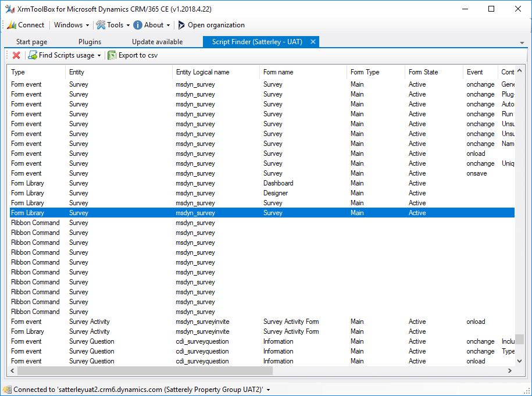Image resolution: width=532 pixels, height=396 pixels.
Task: Sort by the Event column header
Action: (x=480, y=72)
